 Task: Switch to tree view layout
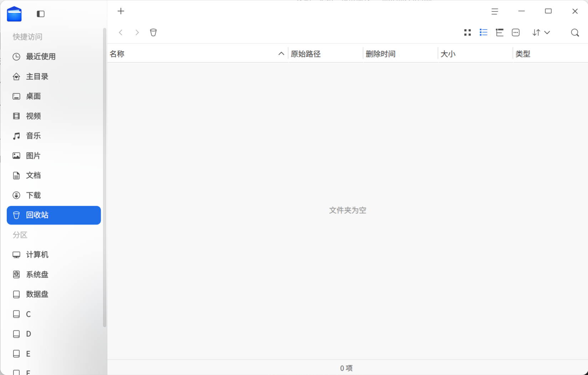(x=500, y=32)
